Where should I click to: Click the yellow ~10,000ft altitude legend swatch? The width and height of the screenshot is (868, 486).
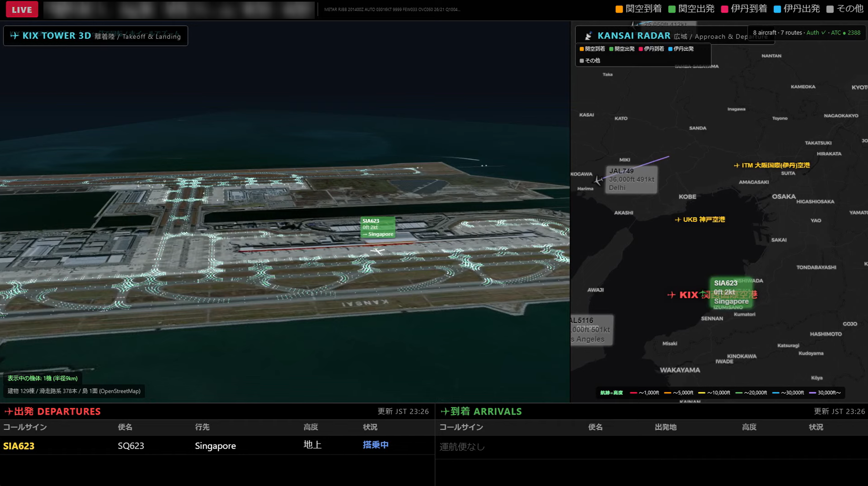click(702, 393)
